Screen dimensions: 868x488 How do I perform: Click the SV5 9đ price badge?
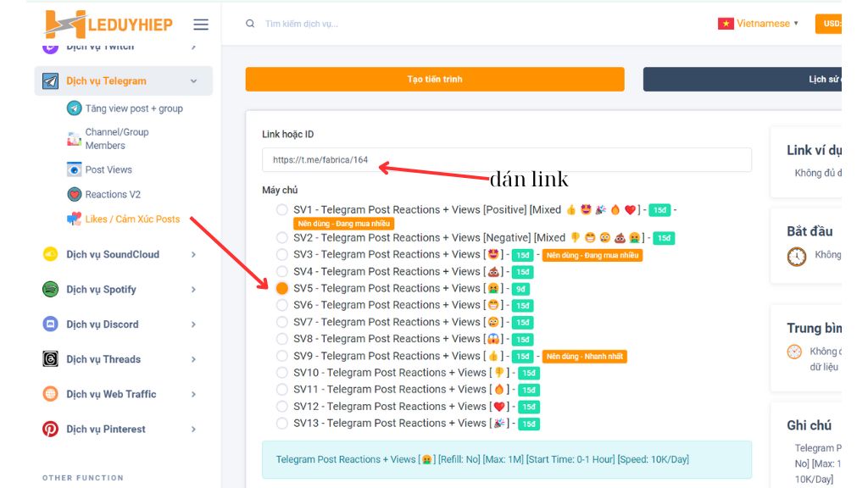[520, 289]
